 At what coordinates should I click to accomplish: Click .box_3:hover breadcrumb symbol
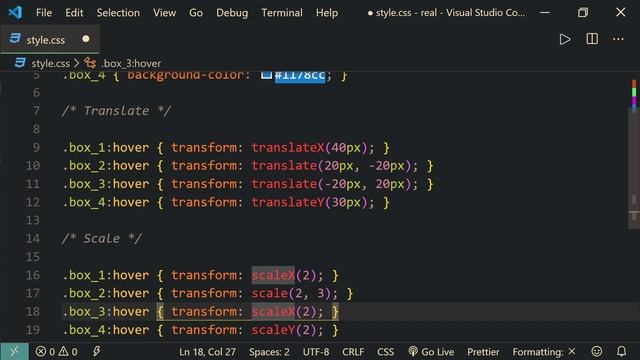[131, 63]
